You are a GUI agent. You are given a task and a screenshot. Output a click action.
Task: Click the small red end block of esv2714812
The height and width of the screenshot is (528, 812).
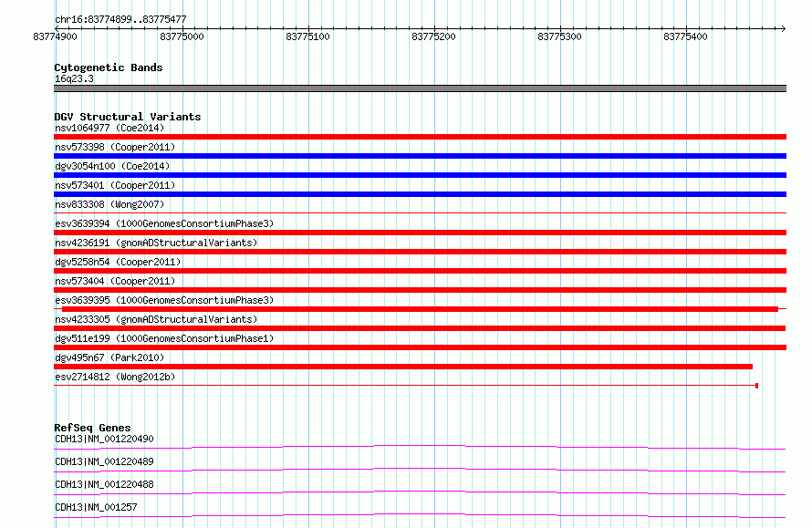pyautogui.click(x=756, y=386)
